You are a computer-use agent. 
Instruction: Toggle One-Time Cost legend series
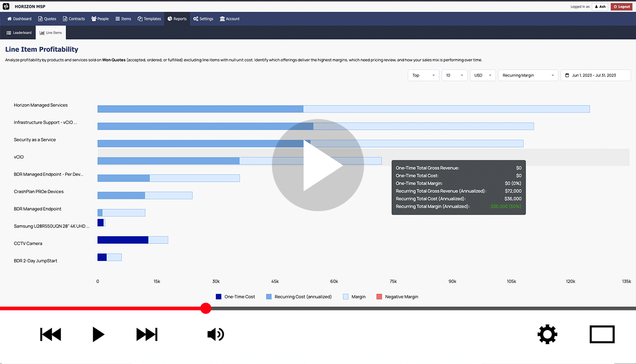235,297
